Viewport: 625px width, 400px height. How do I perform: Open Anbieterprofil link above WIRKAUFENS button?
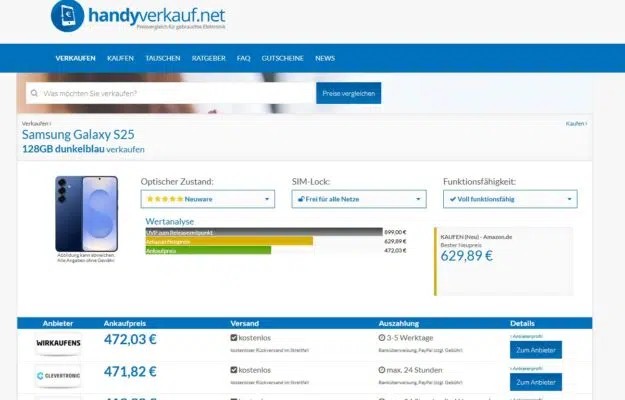pyautogui.click(x=527, y=336)
